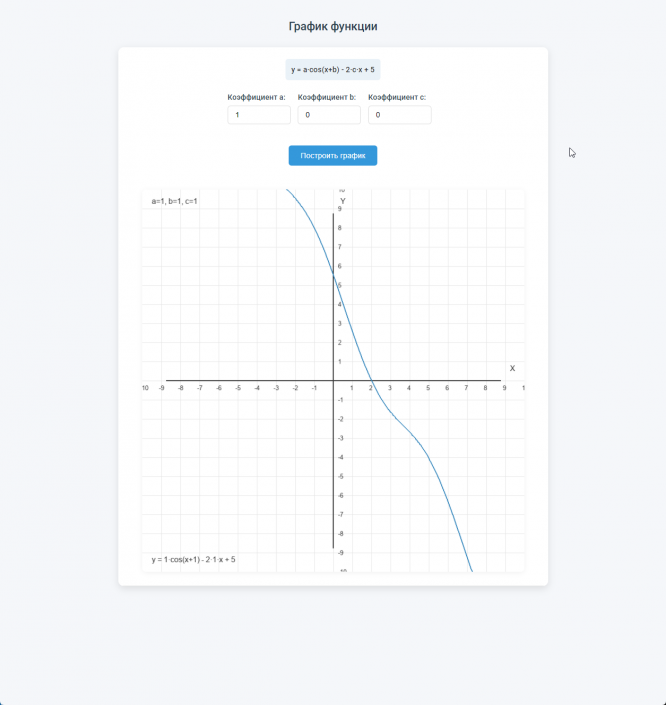Click the 9 tick label on the Y axis
Viewport: 666px width, 705px height.
coord(340,210)
